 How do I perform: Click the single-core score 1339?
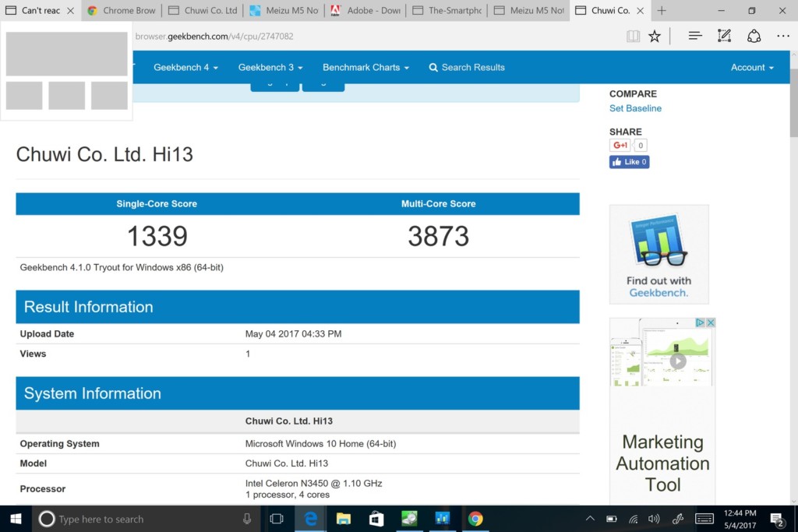(157, 236)
